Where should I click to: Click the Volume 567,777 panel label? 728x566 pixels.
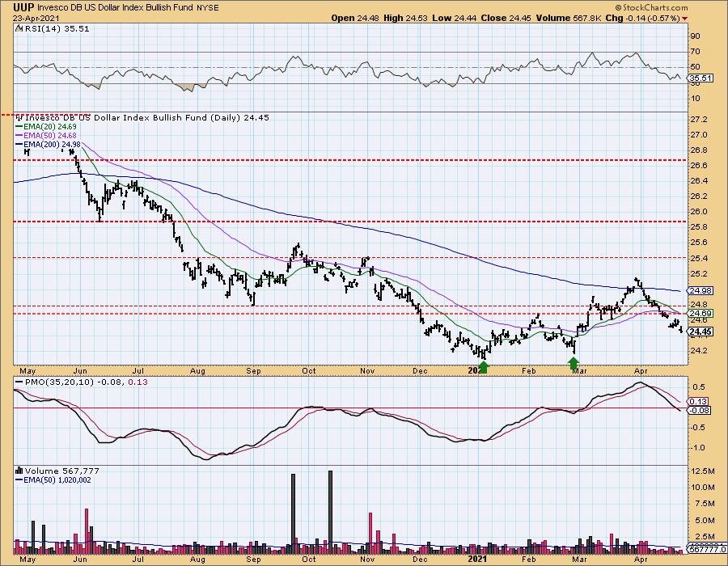click(x=57, y=471)
